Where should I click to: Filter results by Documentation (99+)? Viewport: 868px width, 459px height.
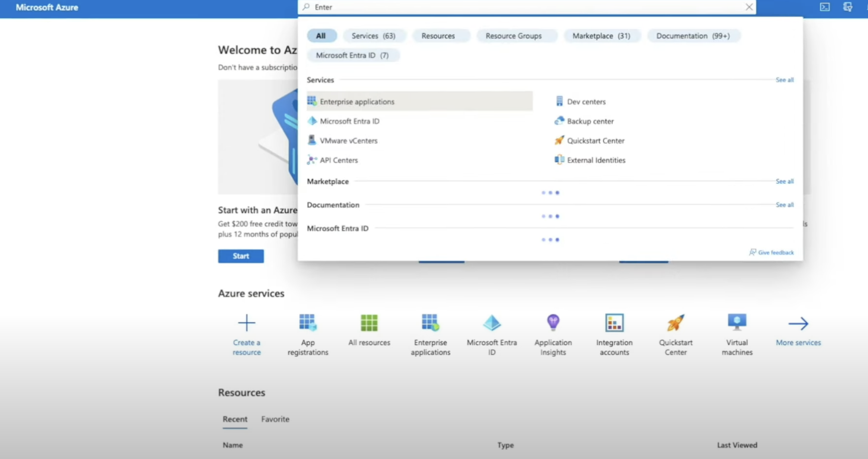693,36
